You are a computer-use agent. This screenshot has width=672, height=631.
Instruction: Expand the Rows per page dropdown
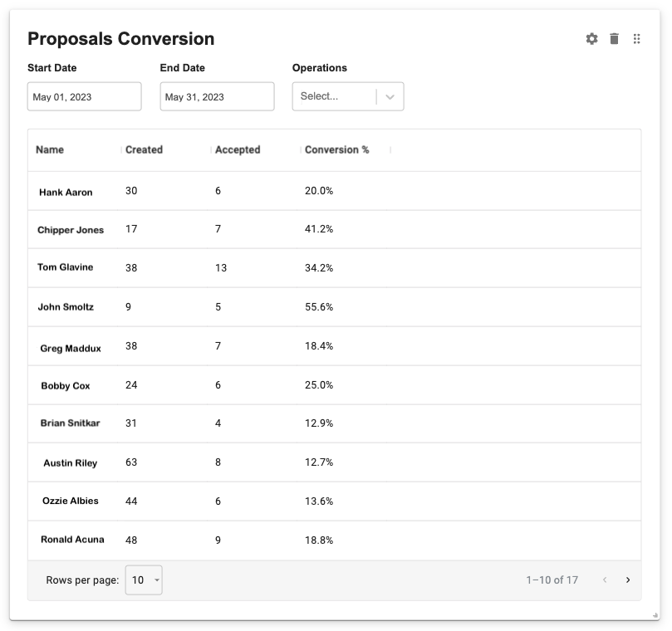[144, 580]
